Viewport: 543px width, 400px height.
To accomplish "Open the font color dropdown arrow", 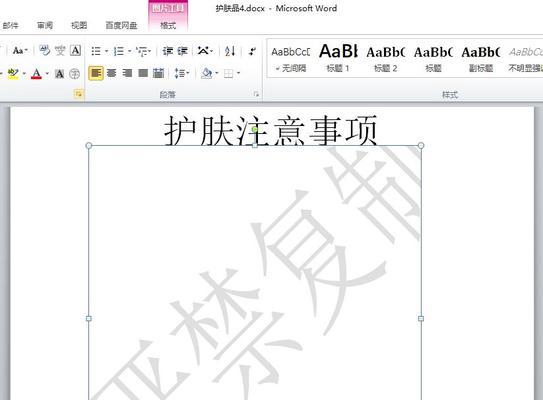I will click(x=47, y=73).
